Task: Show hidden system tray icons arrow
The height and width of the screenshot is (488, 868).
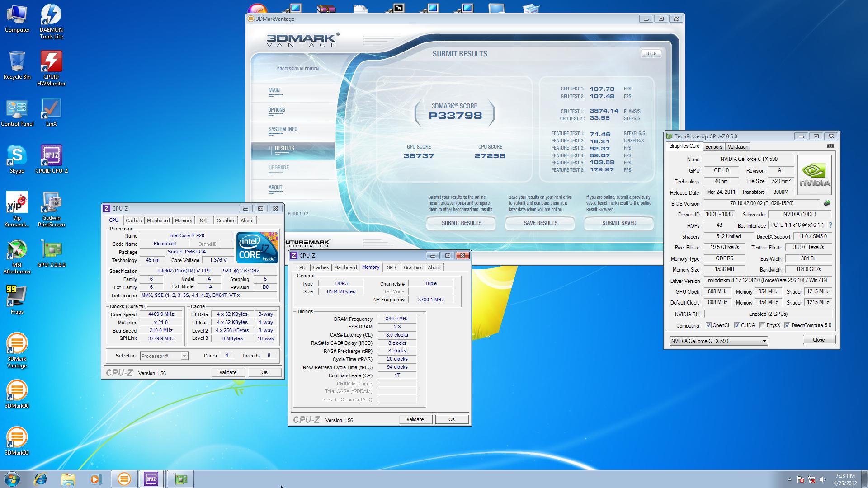Action: (789, 479)
